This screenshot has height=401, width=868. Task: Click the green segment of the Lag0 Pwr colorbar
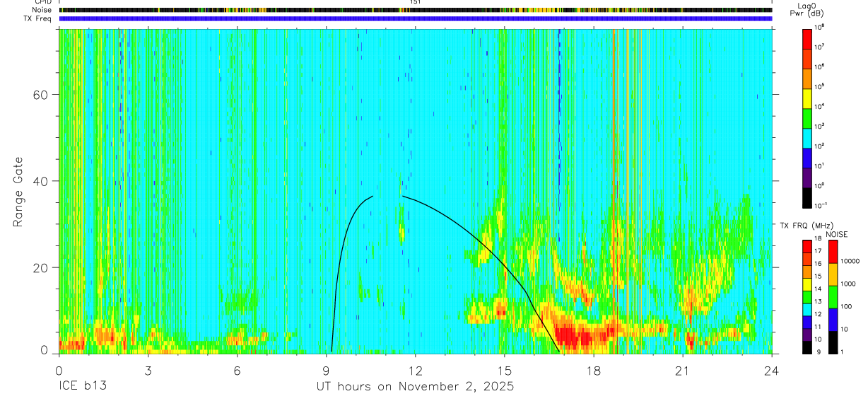[x=807, y=117]
